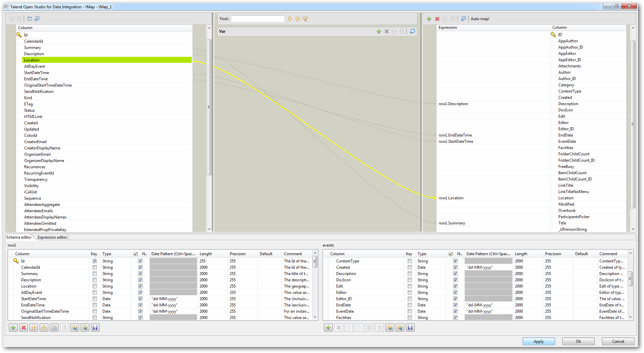Add a new output table with green plus
This screenshot has width=644, height=353.
click(429, 19)
